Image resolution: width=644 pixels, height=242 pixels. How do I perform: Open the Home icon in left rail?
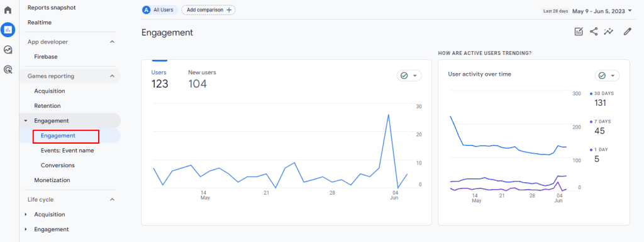8,10
